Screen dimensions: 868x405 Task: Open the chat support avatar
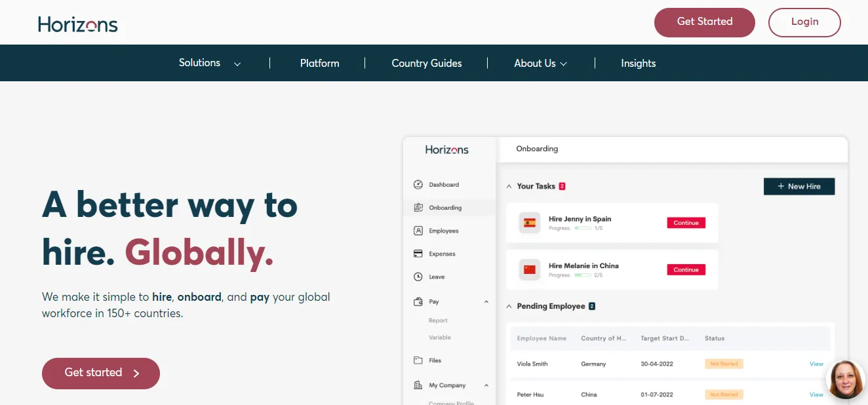click(x=846, y=379)
